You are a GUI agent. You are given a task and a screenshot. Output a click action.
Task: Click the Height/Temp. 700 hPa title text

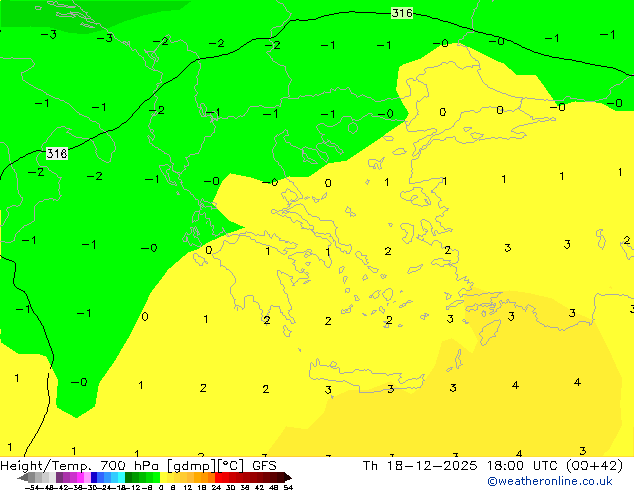click(x=80, y=465)
